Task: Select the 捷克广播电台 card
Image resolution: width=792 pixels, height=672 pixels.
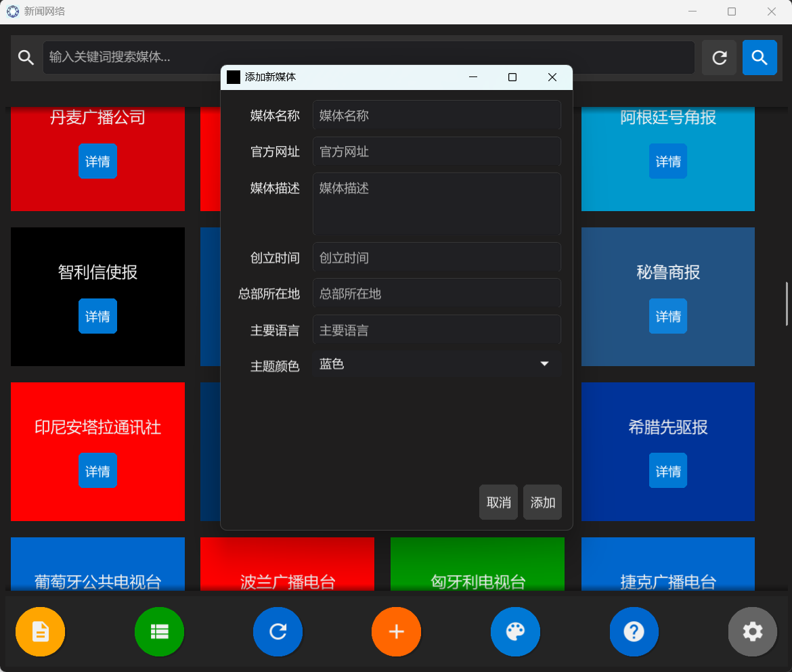Action: point(668,564)
